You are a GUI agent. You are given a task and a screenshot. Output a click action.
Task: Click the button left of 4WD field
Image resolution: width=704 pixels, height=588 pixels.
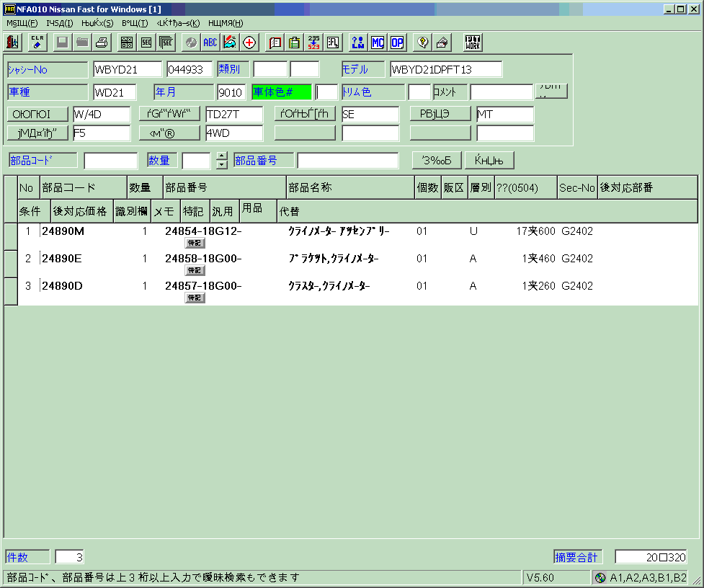click(x=169, y=133)
